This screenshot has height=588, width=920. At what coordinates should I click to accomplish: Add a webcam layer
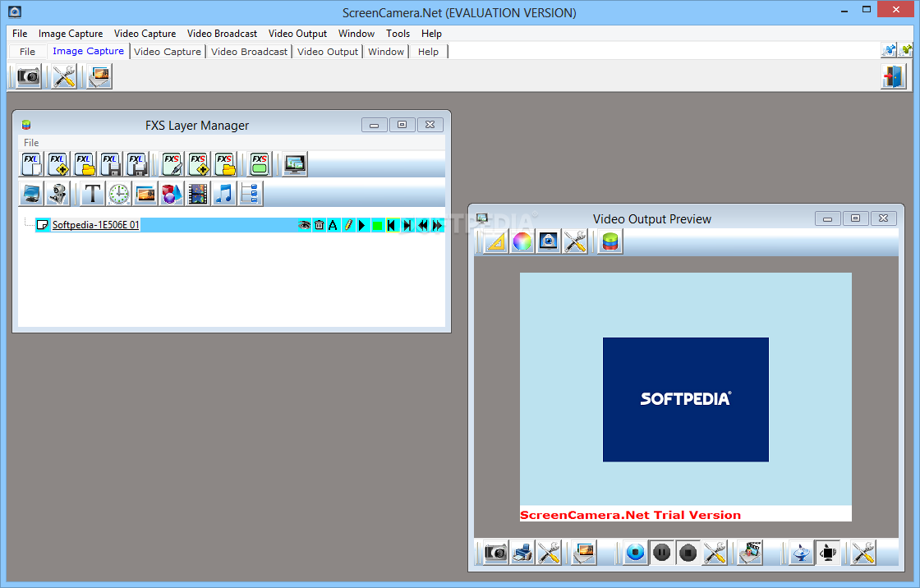coord(57,194)
